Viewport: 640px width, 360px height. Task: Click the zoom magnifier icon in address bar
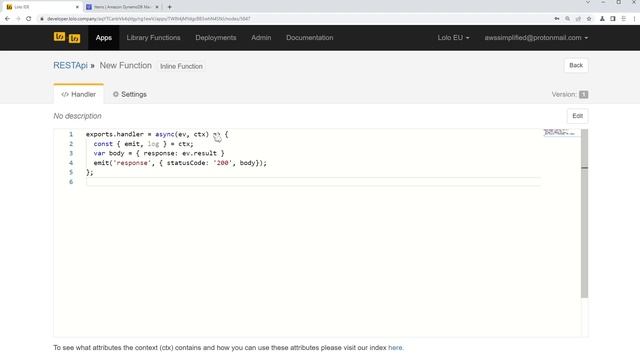pyautogui.click(x=567, y=19)
